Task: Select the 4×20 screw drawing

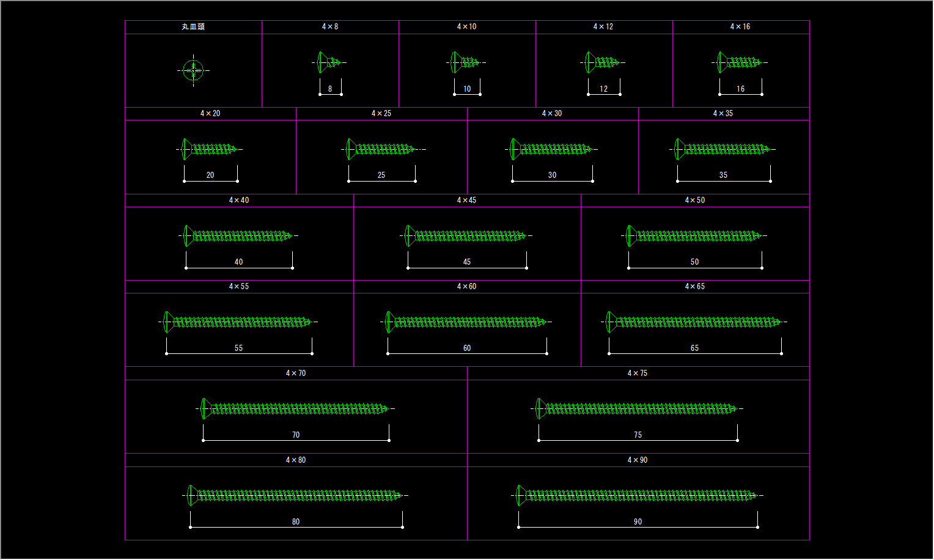Action: point(210,149)
